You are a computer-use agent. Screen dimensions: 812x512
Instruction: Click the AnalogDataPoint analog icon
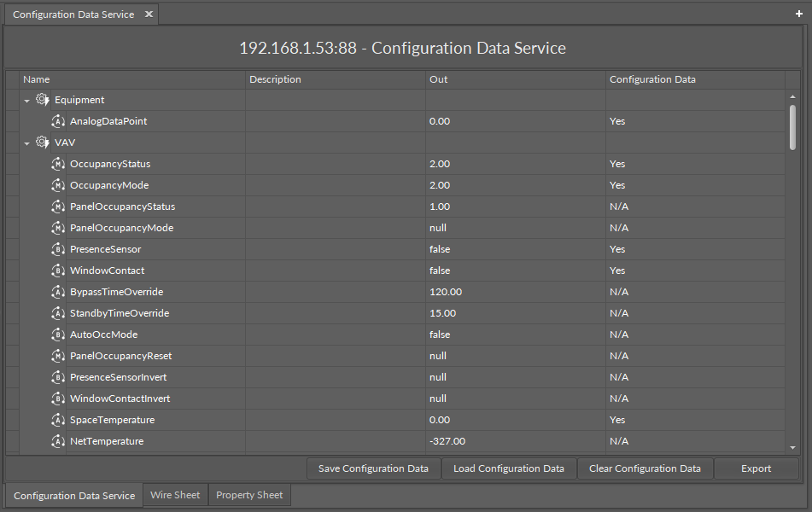(x=58, y=121)
